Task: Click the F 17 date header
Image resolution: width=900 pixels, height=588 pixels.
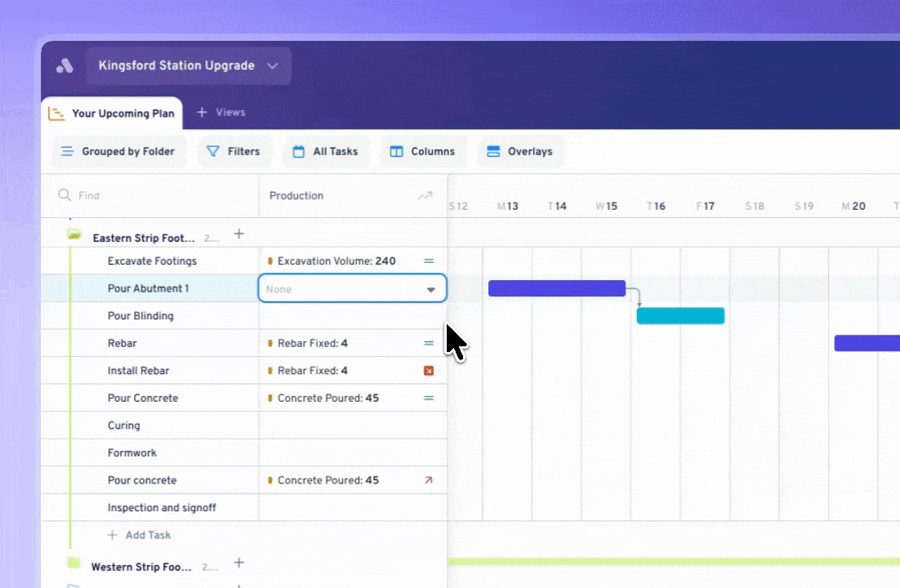Action: (706, 206)
